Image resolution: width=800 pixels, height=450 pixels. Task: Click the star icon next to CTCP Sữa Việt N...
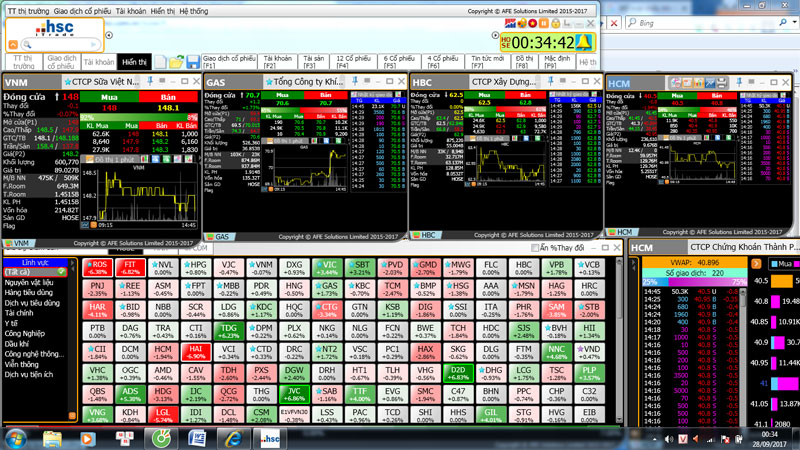tap(67, 82)
